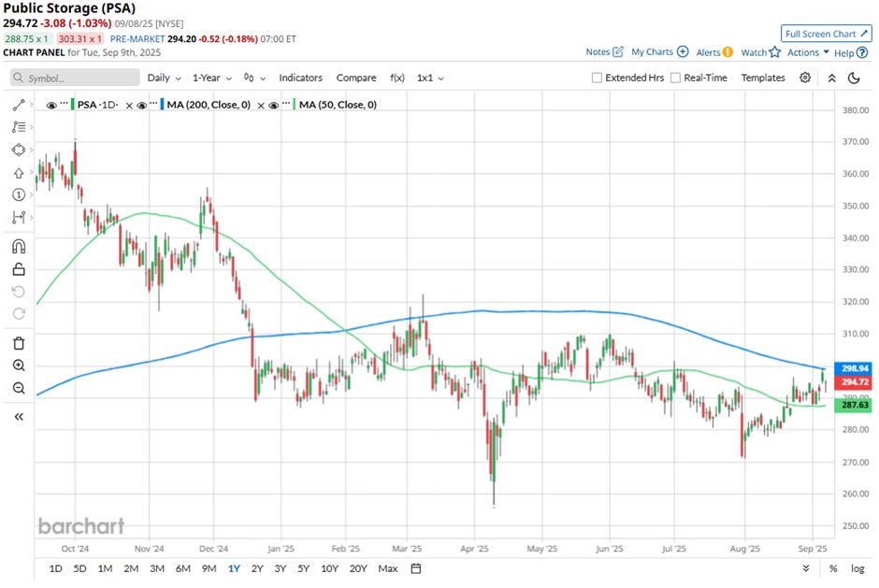
Task: Select the 5Y time range
Action: pos(303,568)
